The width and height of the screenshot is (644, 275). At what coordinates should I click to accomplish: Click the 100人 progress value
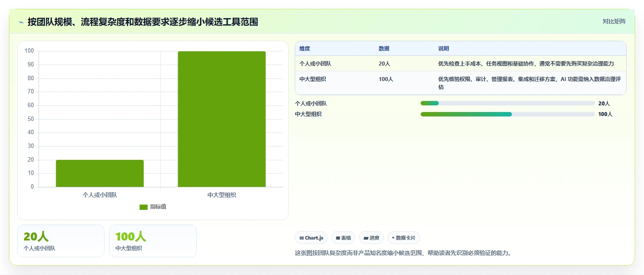point(605,114)
